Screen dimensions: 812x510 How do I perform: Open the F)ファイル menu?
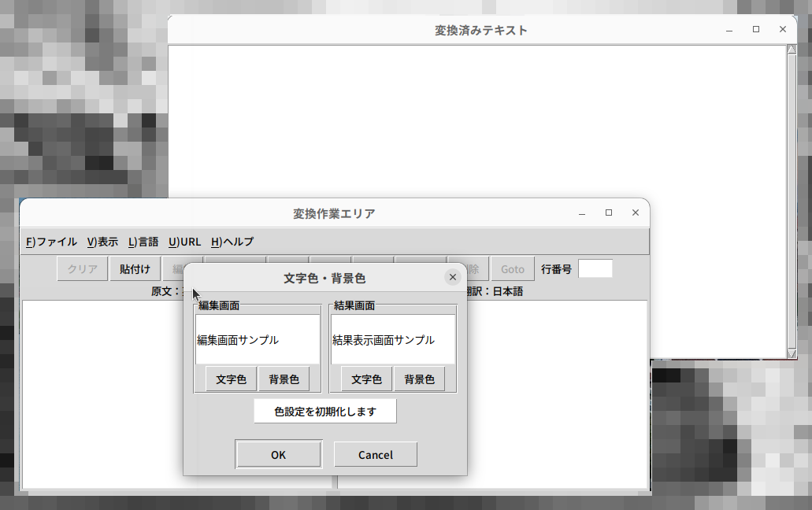point(51,242)
